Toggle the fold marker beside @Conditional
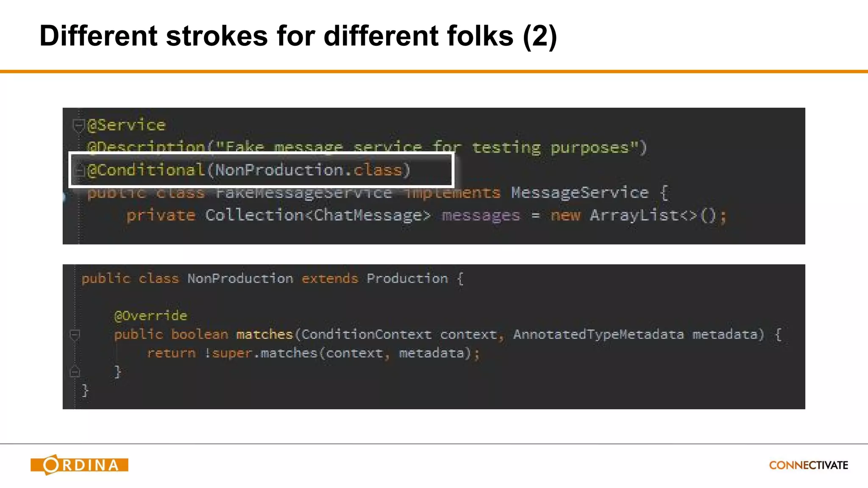This screenshot has height=488, width=868. pos(79,170)
